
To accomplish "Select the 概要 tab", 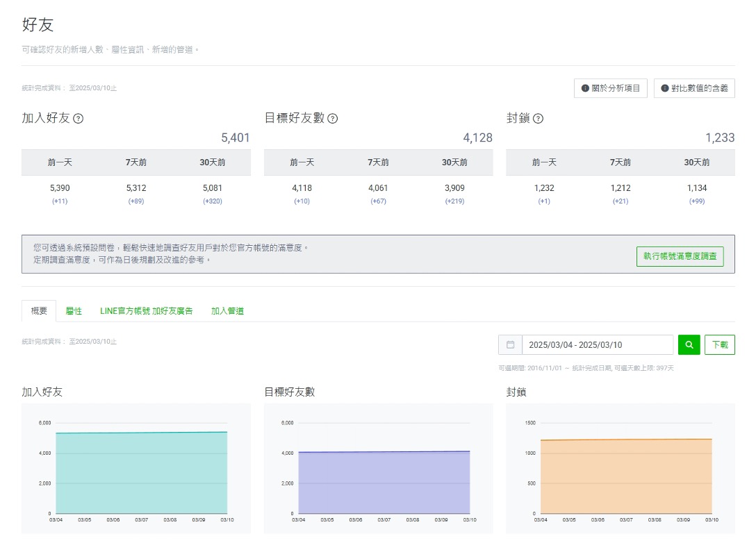I will 39,311.
